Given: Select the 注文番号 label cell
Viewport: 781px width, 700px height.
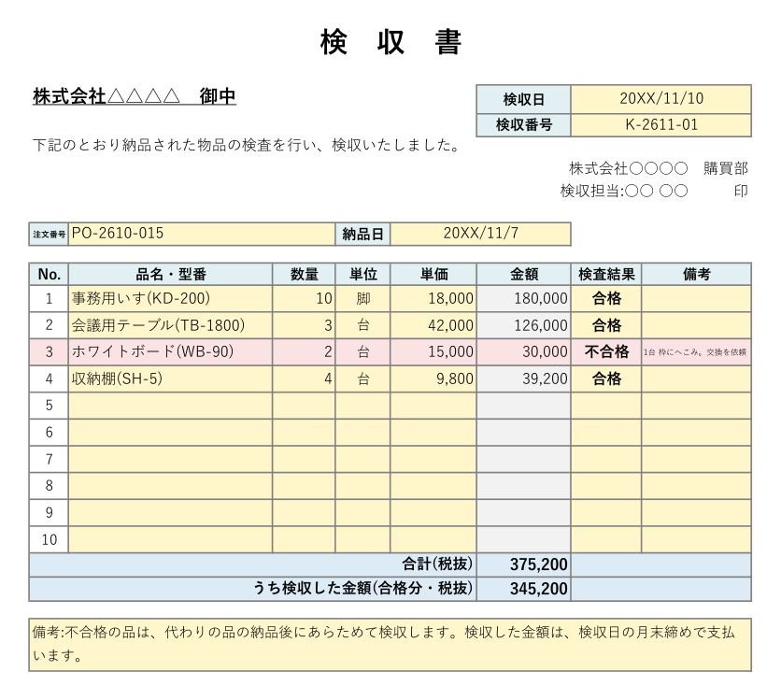Looking at the screenshot, I should (x=49, y=234).
